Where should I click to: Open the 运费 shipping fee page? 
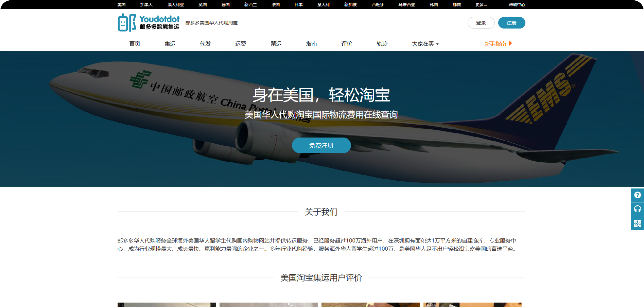tap(241, 44)
